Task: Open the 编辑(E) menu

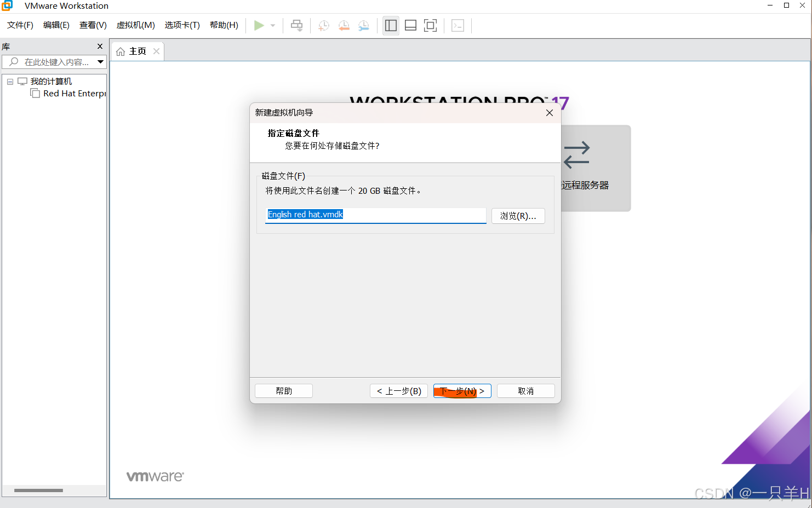Action: click(56, 25)
